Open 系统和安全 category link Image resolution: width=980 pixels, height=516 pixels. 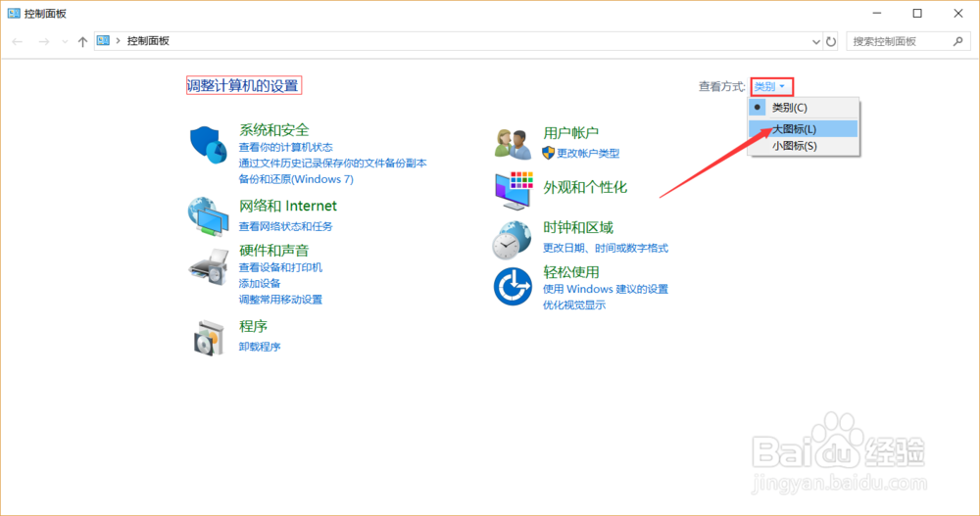point(273,130)
